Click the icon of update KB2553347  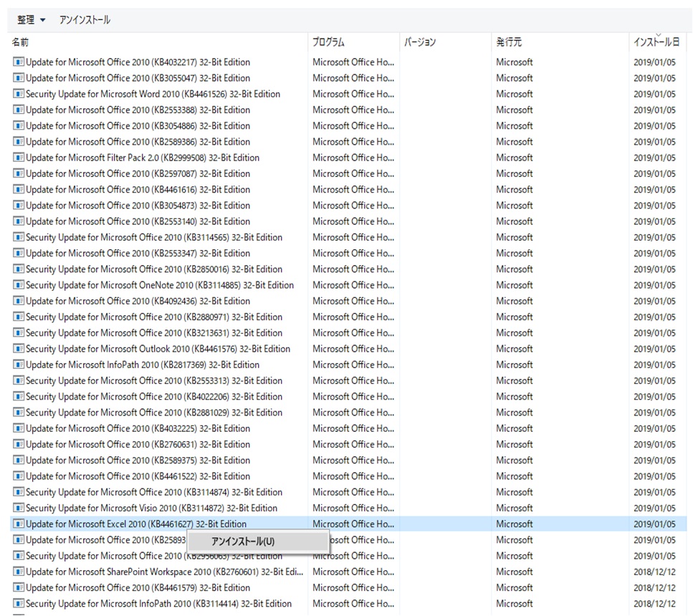tap(19, 253)
